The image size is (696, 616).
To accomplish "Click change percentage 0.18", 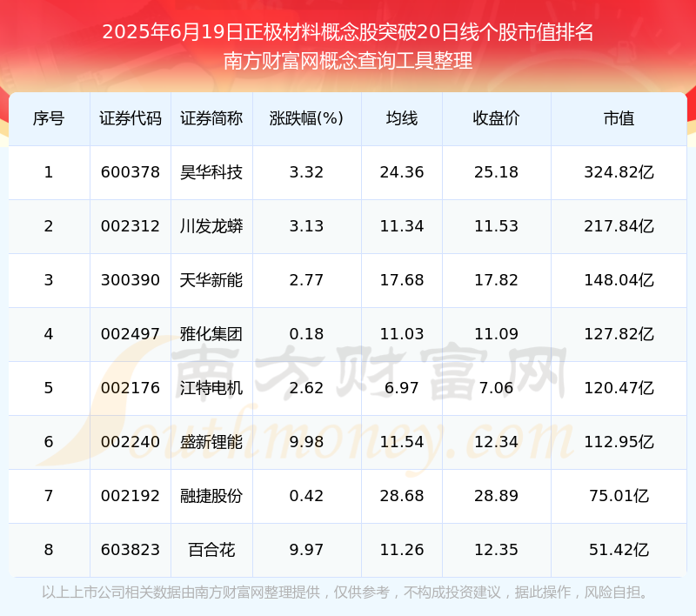I will [306, 334].
